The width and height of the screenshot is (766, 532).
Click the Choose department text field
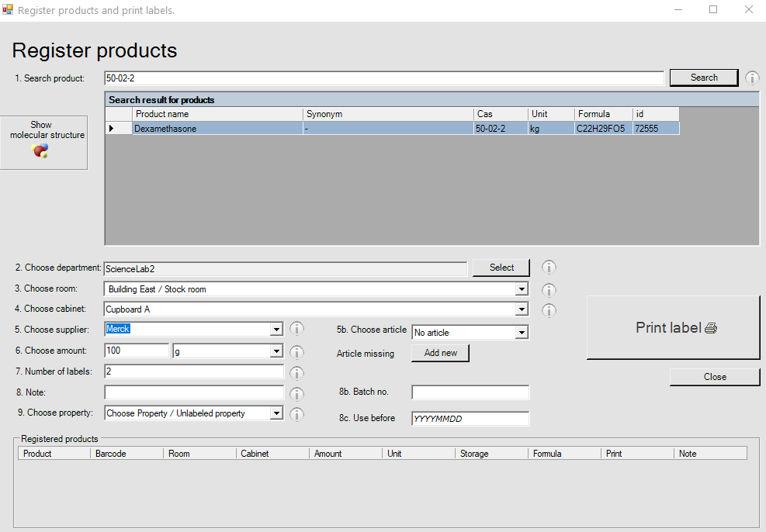tap(286, 269)
